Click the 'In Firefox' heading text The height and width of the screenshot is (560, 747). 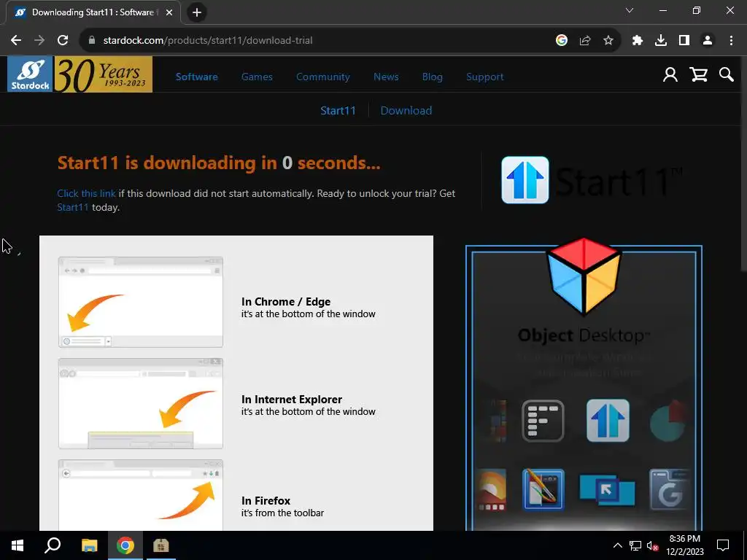(x=266, y=500)
